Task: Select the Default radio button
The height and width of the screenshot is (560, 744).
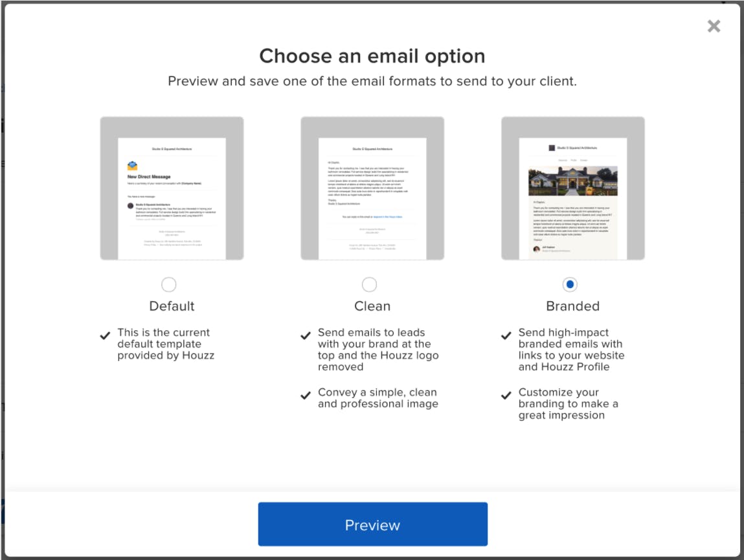Action: click(x=169, y=284)
